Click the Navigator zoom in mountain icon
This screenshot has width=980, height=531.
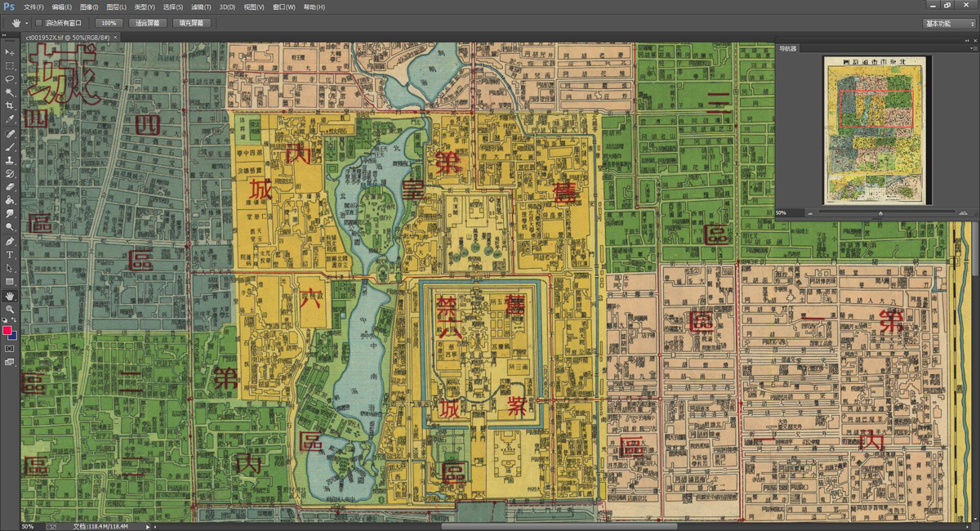pos(964,213)
